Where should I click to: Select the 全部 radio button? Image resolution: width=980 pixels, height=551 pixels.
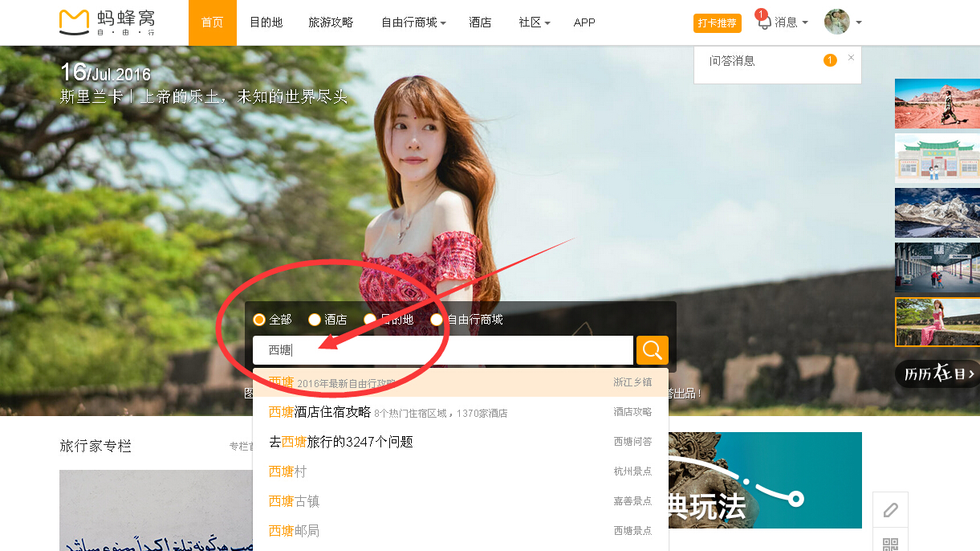(x=259, y=320)
